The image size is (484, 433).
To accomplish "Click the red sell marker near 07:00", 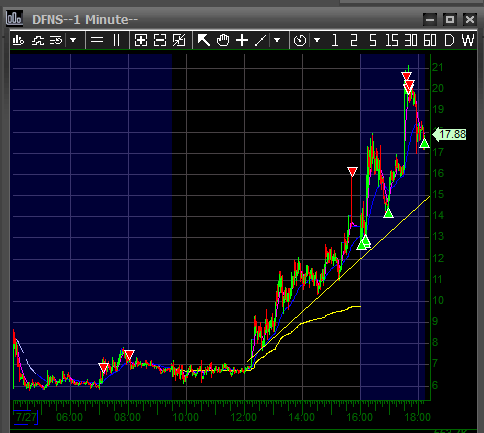I will 104,368.
